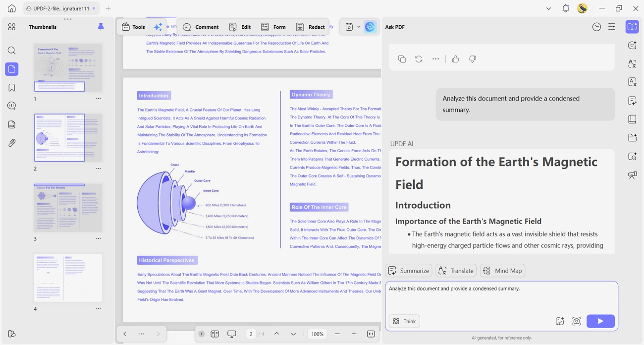
Task: Expand the save options dropdown arrow
Action: pos(359,27)
